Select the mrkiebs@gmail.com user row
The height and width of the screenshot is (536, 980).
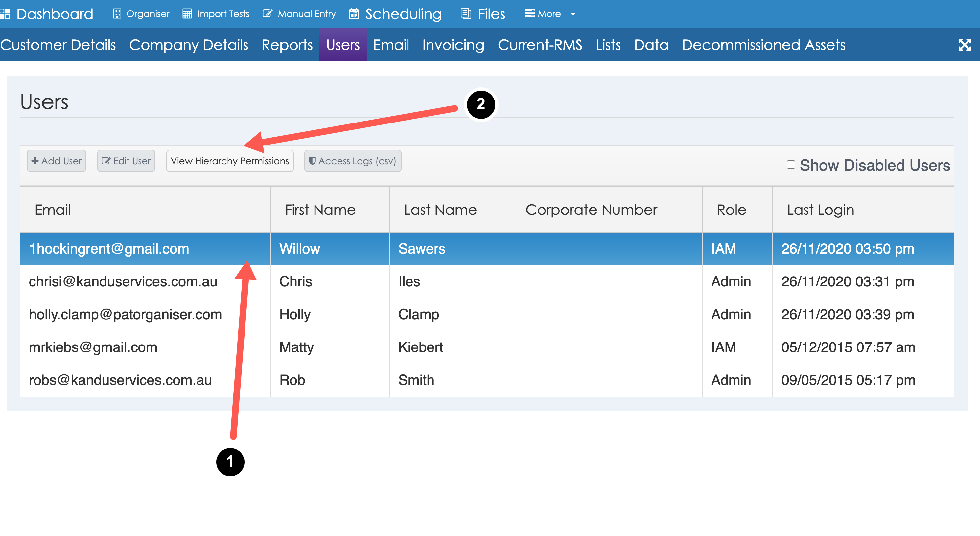tap(93, 347)
